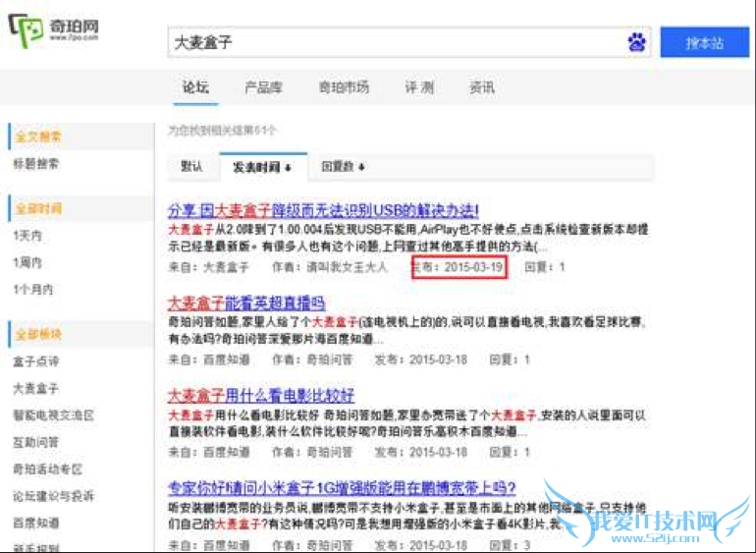Sort results by 默认
The height and width of the screenshot is (553, 756).
[191, 166]
